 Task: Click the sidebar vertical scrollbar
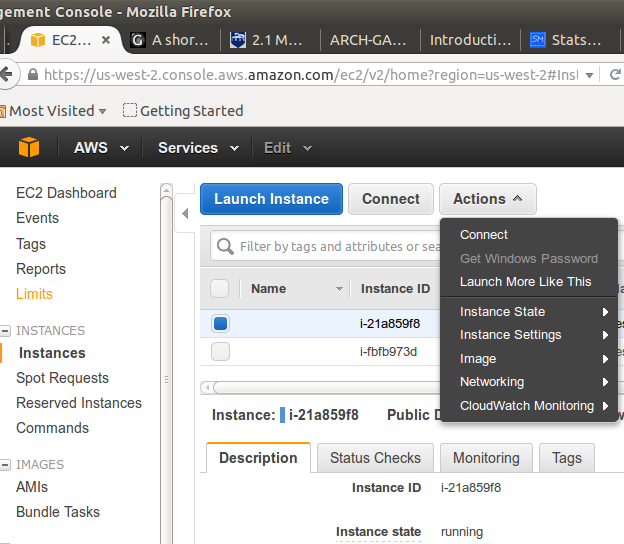coord(167,300)
